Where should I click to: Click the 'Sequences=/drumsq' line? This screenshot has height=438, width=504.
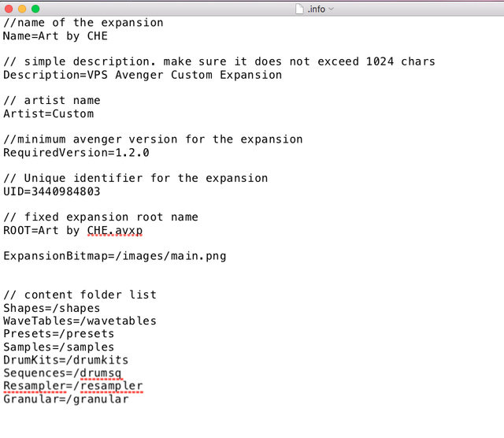[x=62, y=373]
